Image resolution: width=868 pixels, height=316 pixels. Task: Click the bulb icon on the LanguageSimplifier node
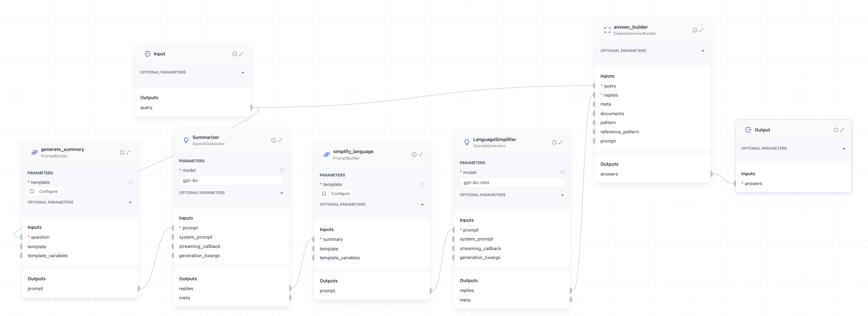(x=467, y=142)
